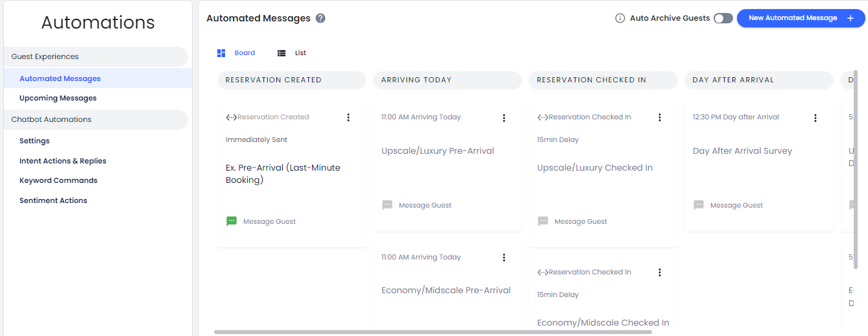
Task: Switch to the List view
Action: point(291,53)
